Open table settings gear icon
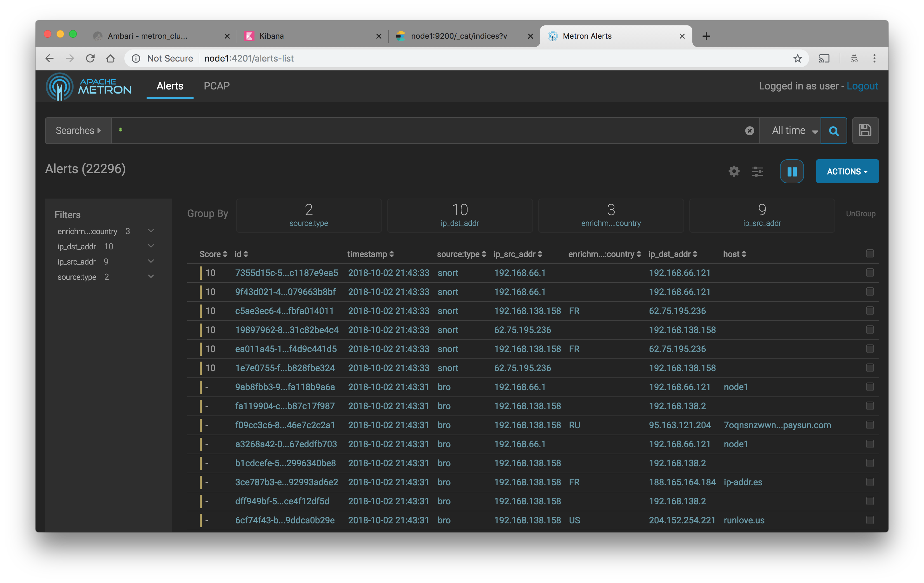Image resolution: width=924 pixels, height=583 pixels. pyautogui.click(x=734, y=172)
